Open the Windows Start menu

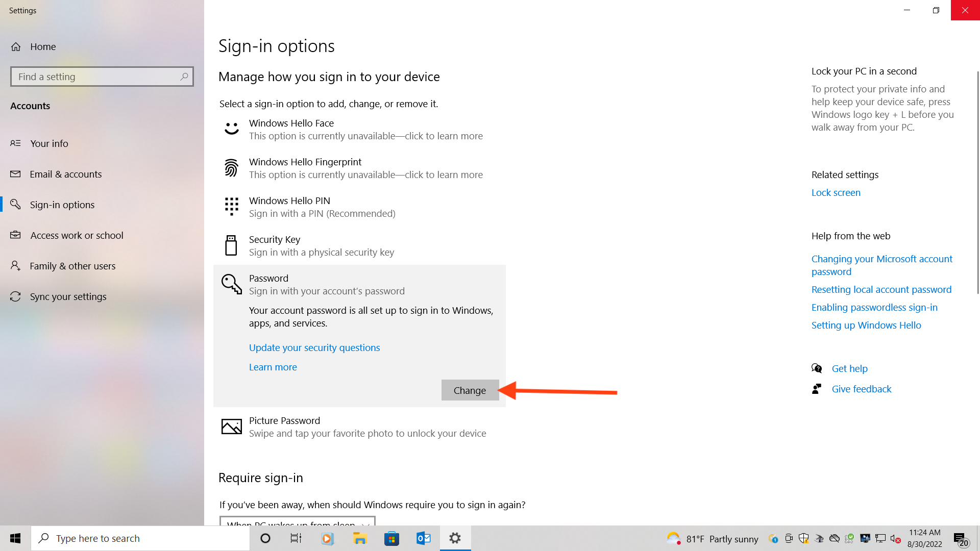[15, 538]
